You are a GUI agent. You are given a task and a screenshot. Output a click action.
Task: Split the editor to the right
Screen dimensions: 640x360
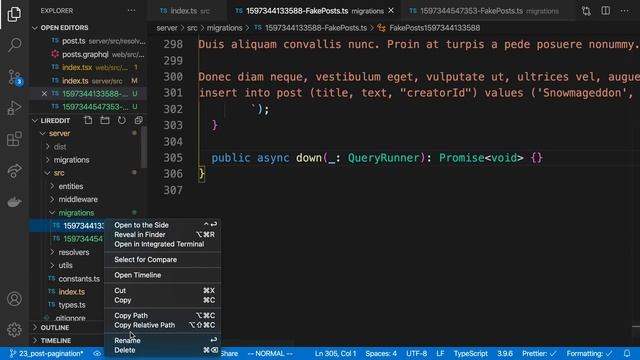(606, 11)
